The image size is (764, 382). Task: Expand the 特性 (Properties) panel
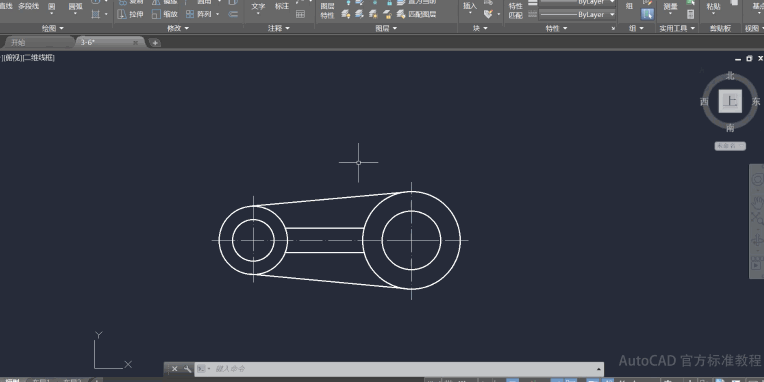(556, 28)
